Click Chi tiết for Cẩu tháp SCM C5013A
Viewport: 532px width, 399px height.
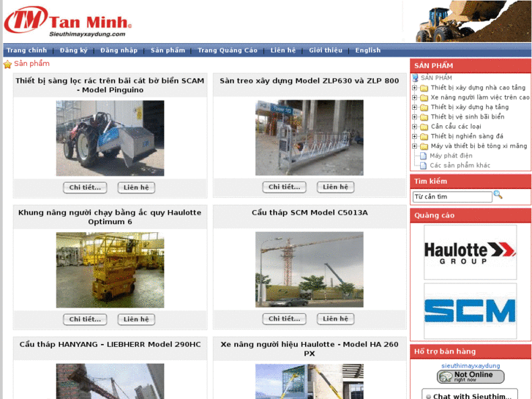point(284,319)
